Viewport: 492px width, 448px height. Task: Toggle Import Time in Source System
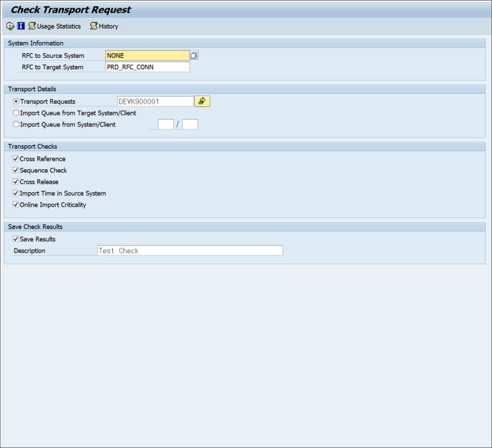[x=16, y=193]
